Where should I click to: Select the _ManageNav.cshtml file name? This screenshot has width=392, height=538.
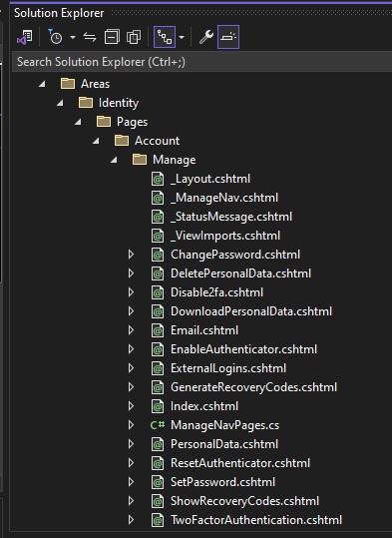click(224, 198)
